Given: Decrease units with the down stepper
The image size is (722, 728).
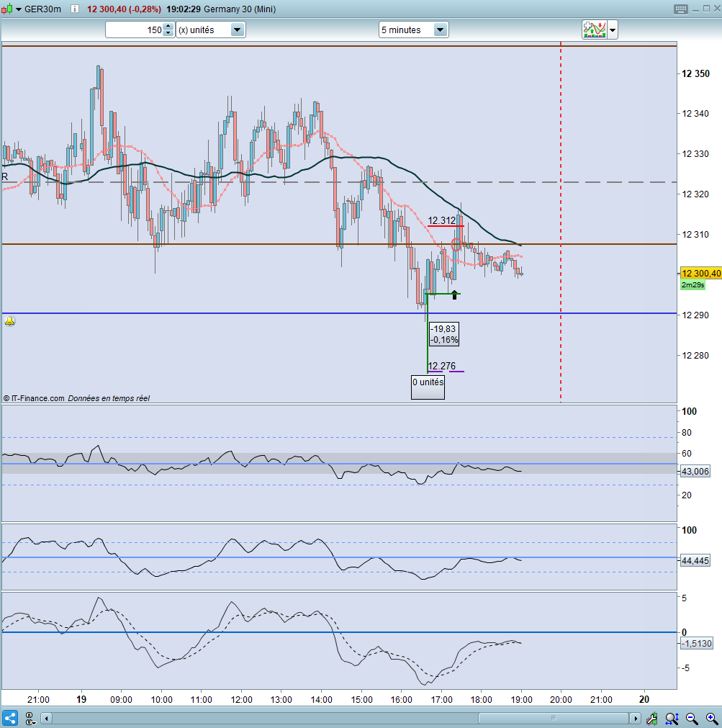Looking at the screenshot, I should (x=168, y=33).
